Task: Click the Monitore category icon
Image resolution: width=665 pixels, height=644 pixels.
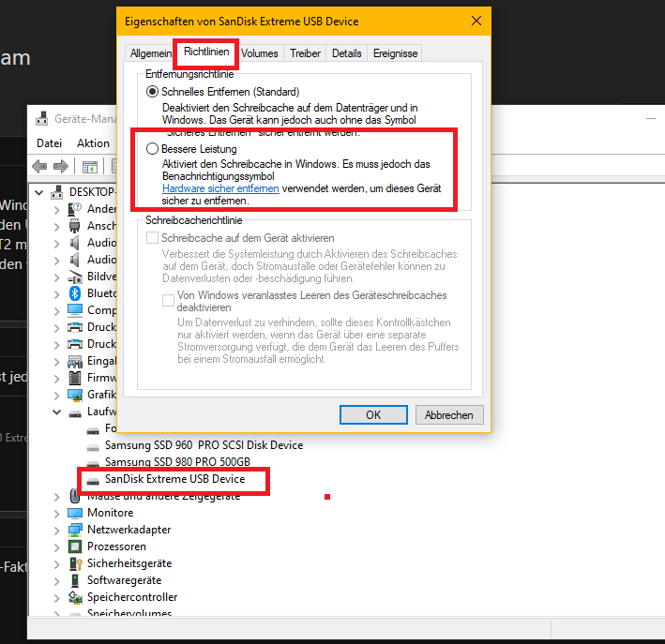Action: [75, 513]
